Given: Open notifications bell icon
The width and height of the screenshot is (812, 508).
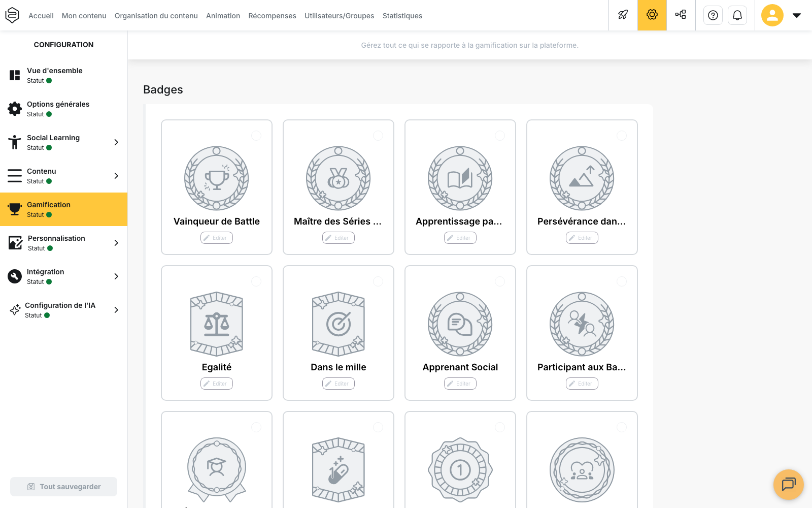Looking at the screenshot, I should (737, 15).
